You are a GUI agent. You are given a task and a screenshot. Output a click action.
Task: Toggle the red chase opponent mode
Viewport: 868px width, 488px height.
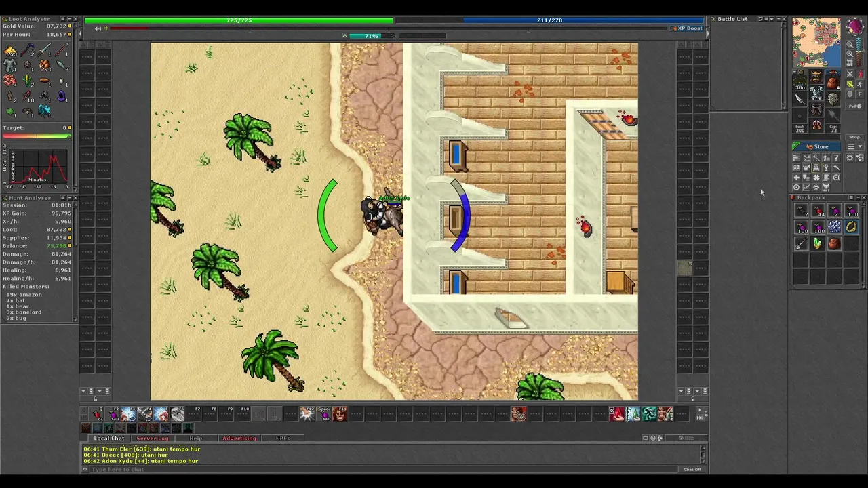point(861,74)
